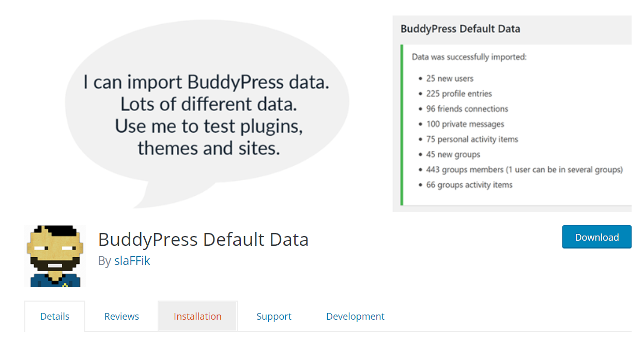Click the pixel-art bearded man plugin icon

coord(55,256)
